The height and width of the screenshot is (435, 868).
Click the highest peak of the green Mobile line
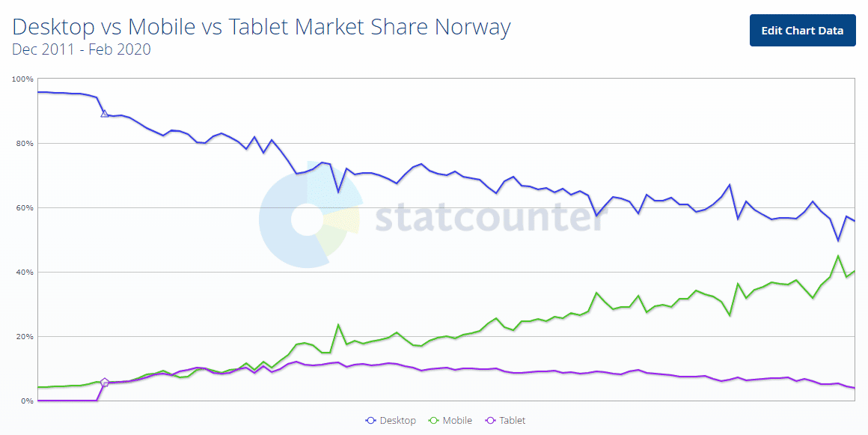click(838, 256)
